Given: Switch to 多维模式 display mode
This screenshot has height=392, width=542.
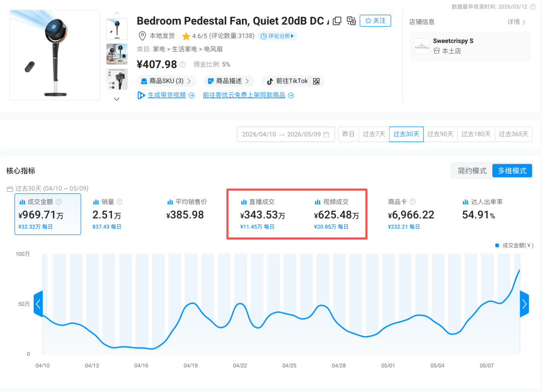Looking at the screenshot, I should [512, 171].
